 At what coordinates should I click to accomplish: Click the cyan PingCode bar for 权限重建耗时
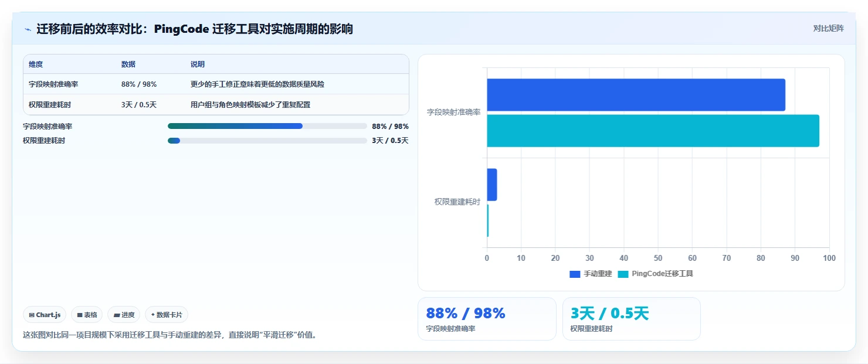pyautogui.click(x=487, y=220)
